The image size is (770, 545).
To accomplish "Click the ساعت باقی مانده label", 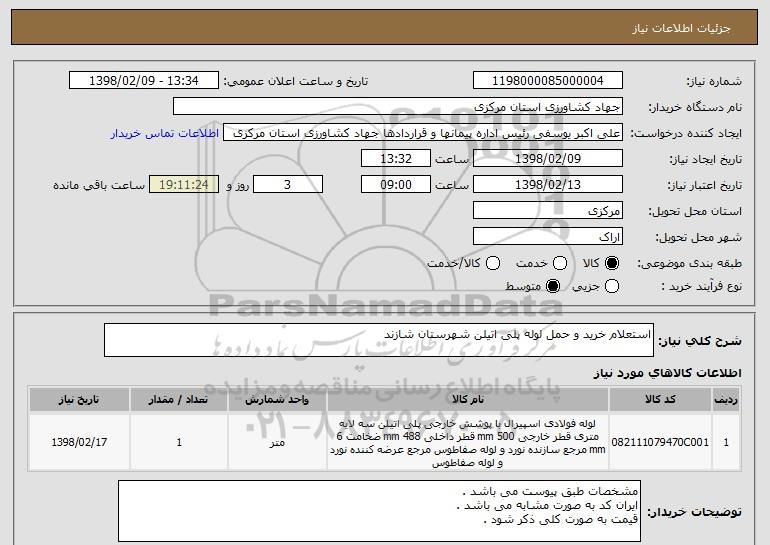I will click(x=99, y=185).
